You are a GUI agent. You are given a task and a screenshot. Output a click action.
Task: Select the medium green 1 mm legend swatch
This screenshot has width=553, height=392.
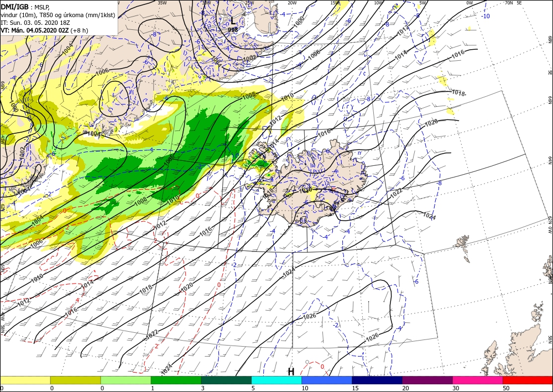[176, 380]
